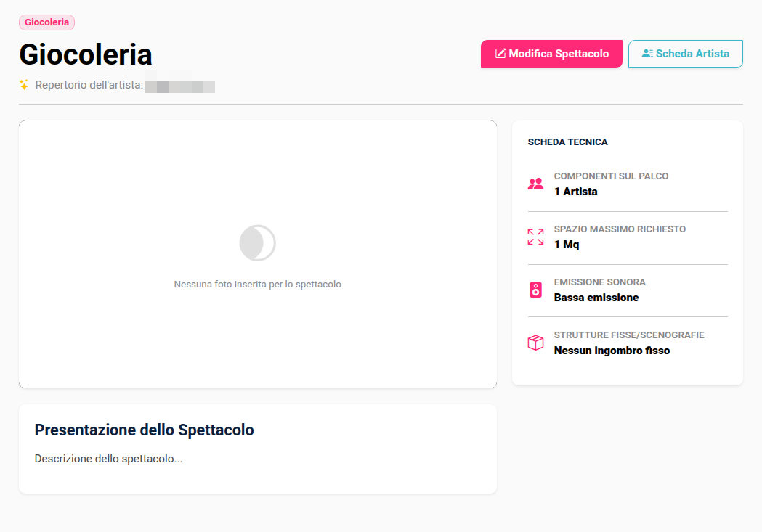The width and height of the screenshot is (762, 532).
Task: Click the 'Nessun ingombro fisso' value
Action: [x=612, y=351]
